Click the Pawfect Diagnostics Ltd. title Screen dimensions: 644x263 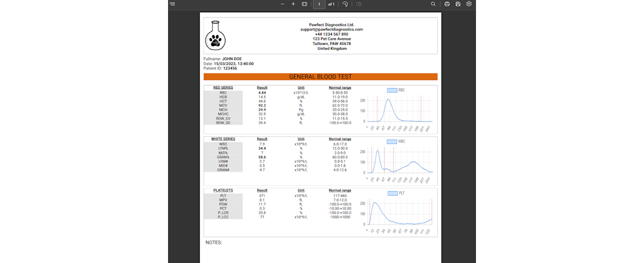331,25
